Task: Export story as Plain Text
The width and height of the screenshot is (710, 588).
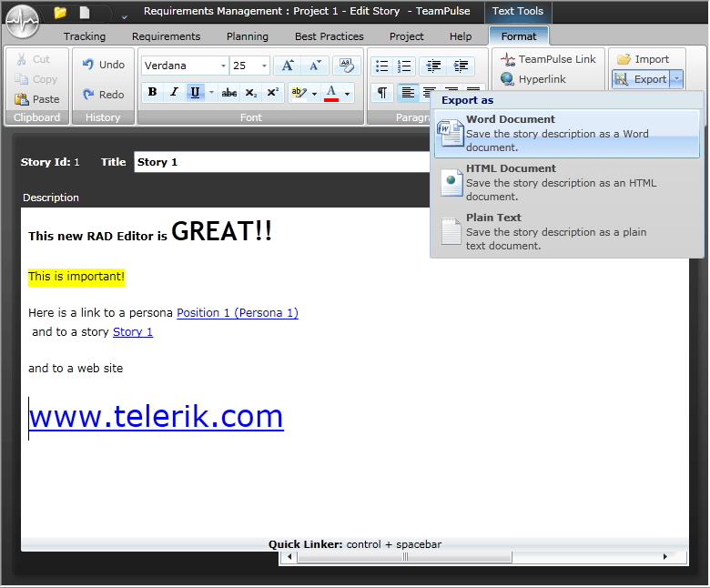Action: tap(567, 232)
